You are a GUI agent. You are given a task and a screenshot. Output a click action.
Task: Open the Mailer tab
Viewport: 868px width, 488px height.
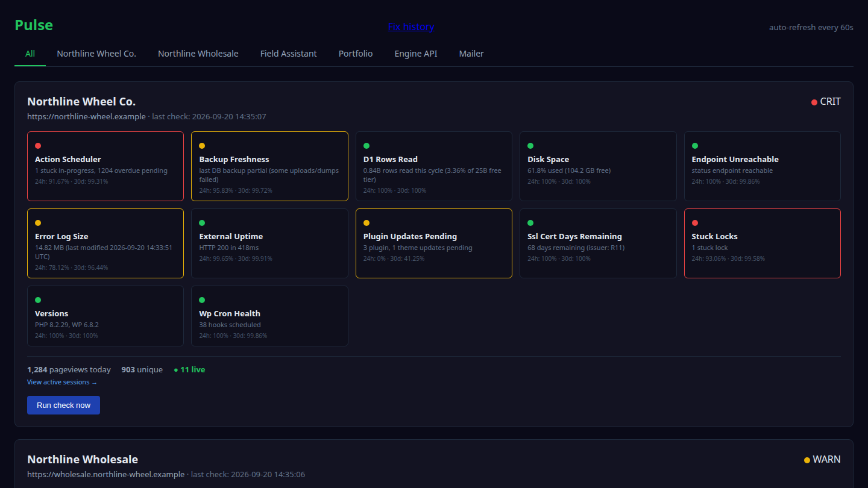(471, 54)
